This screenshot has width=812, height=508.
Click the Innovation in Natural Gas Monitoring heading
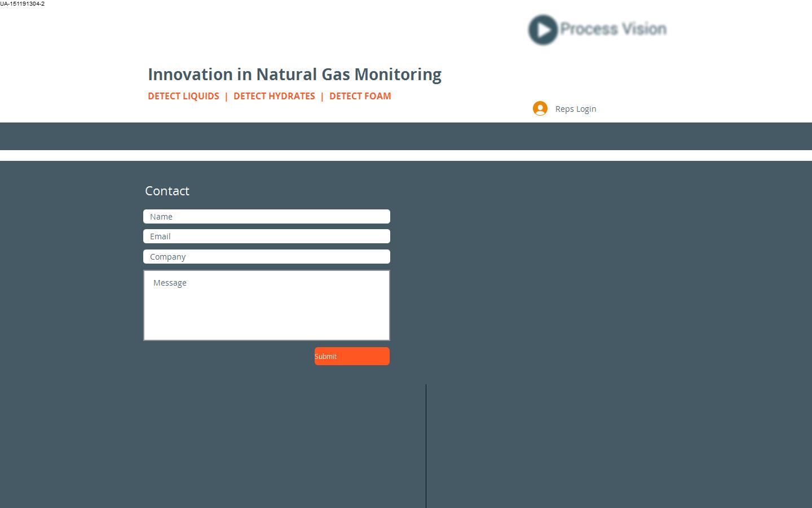tap(294, 75)
